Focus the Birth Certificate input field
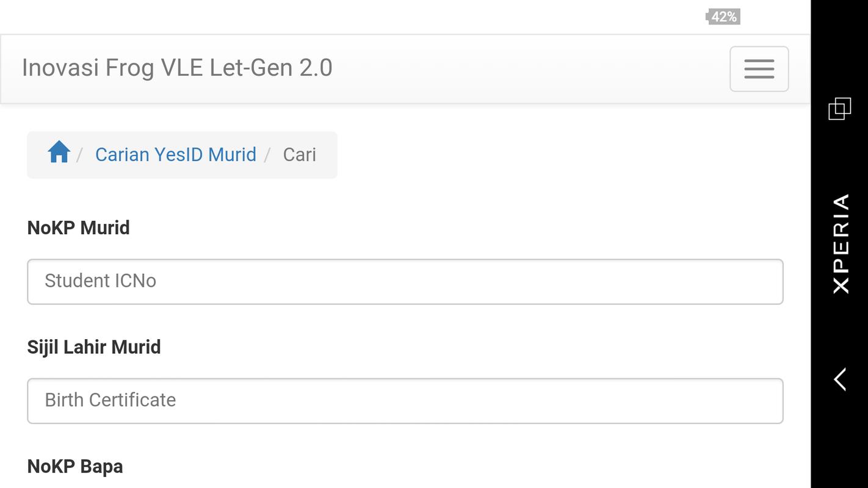The height and width of the screenshot is (488, 868). (405, 401)
